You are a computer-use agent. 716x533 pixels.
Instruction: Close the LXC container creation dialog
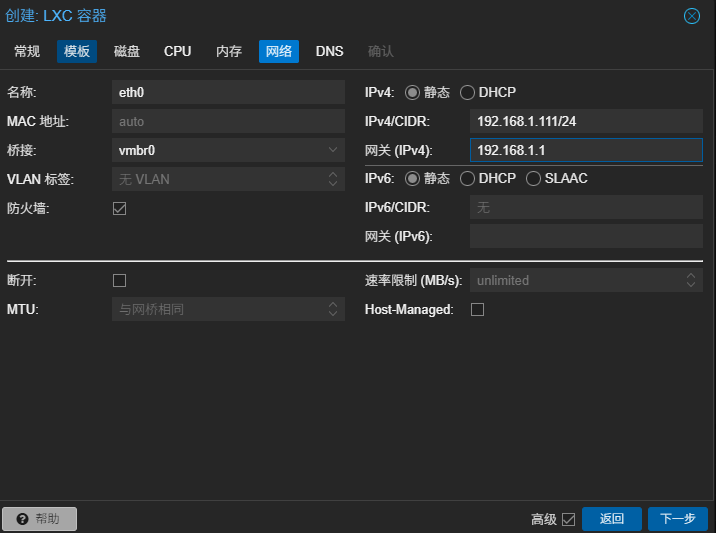pyautogui.click(x=691, y=16)
